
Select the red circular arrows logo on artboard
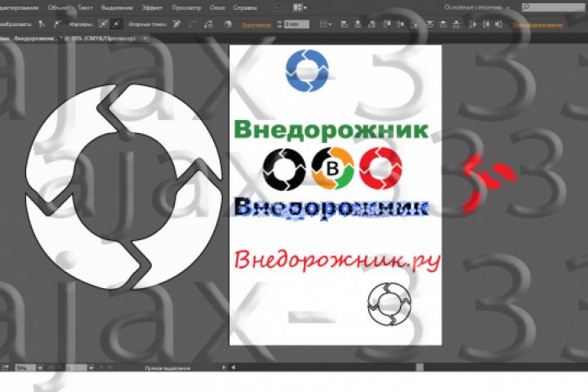pos(381,168)
